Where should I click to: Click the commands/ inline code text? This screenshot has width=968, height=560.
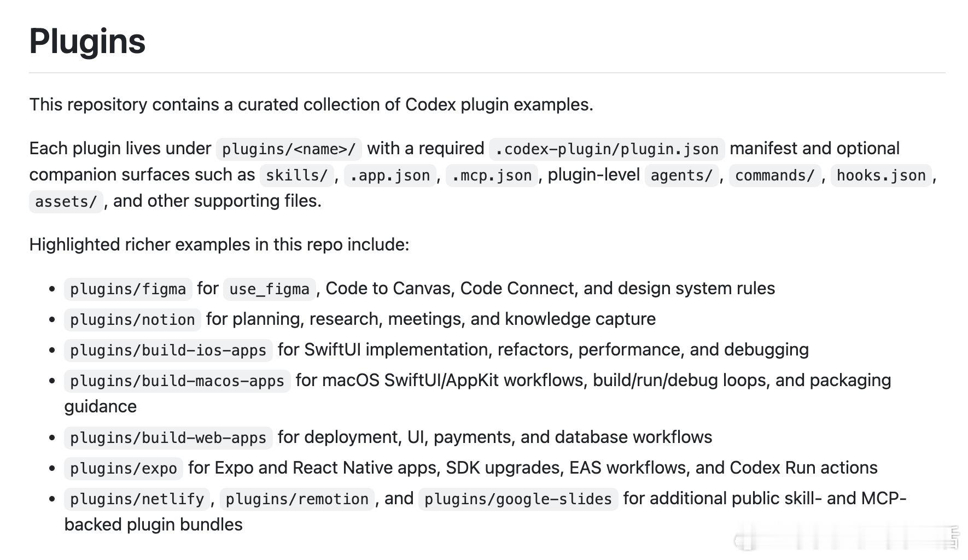pos(775,175)
